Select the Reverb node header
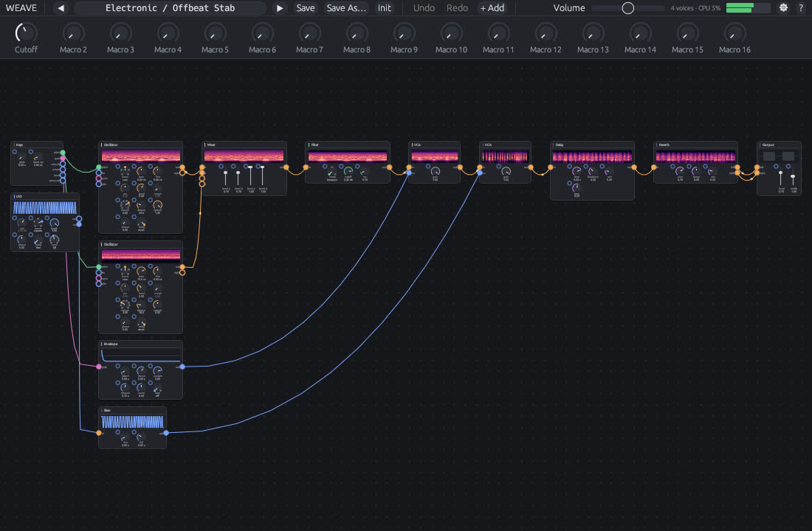The width and height of the screenshot is (812, 531). click(695, 145)
